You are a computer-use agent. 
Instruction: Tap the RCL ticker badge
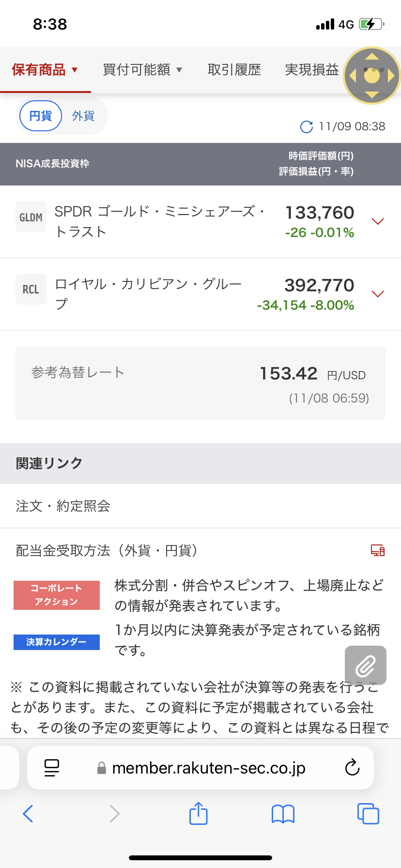[31, 289]
